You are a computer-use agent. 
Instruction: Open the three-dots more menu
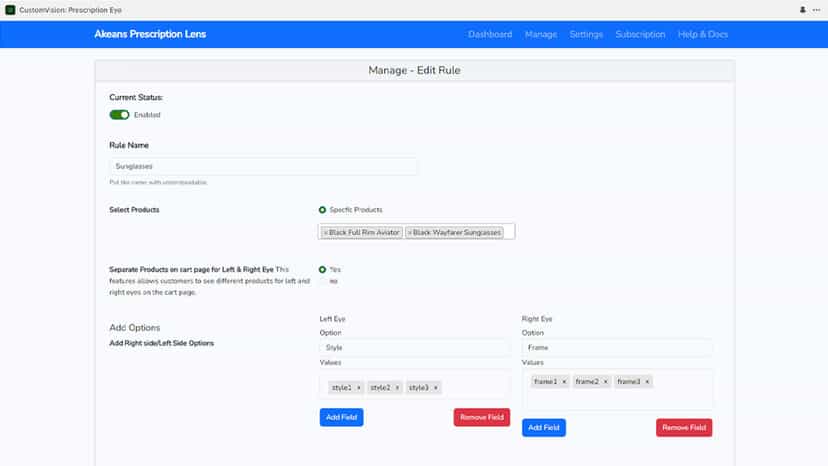(816, 10)
